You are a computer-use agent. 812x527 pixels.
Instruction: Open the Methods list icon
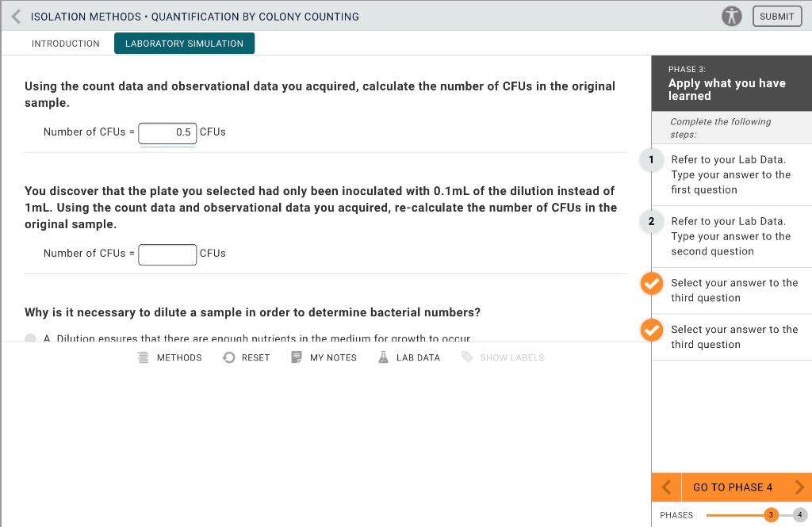coord(143,357)
